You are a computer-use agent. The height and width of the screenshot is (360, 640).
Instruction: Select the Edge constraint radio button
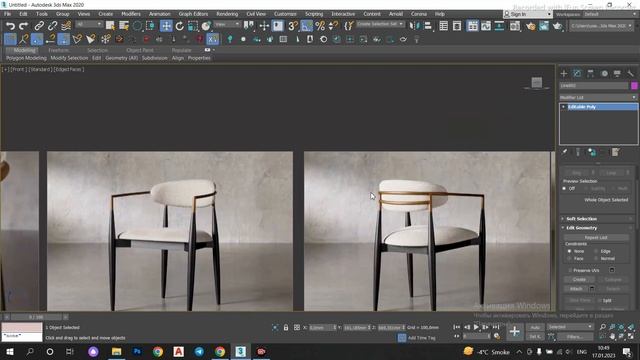pyautogui.click(x=596, y=251)
